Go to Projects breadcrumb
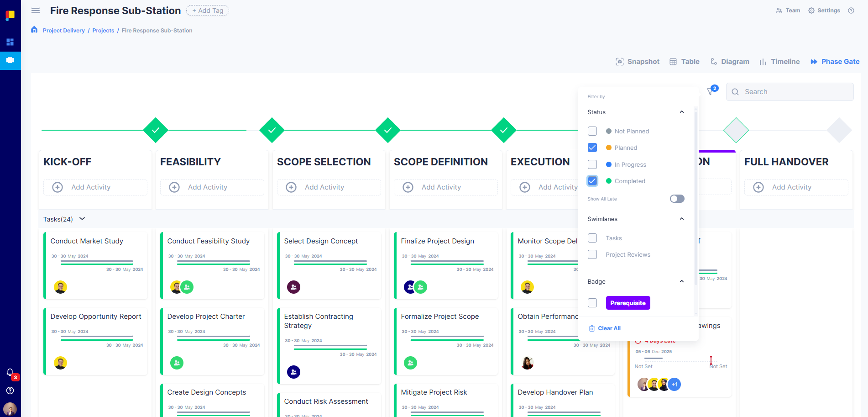This screenshot has height=417, width=868. coord(103,31)
